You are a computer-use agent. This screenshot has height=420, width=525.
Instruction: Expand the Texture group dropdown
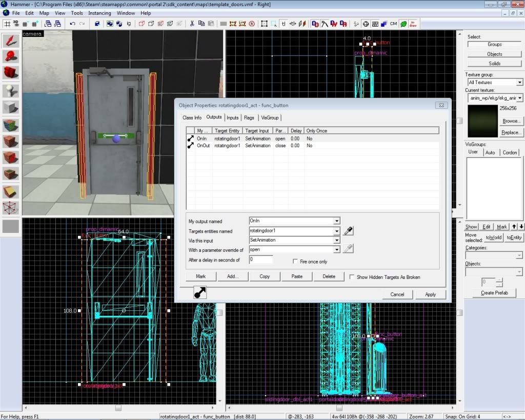tap(519, 83)
